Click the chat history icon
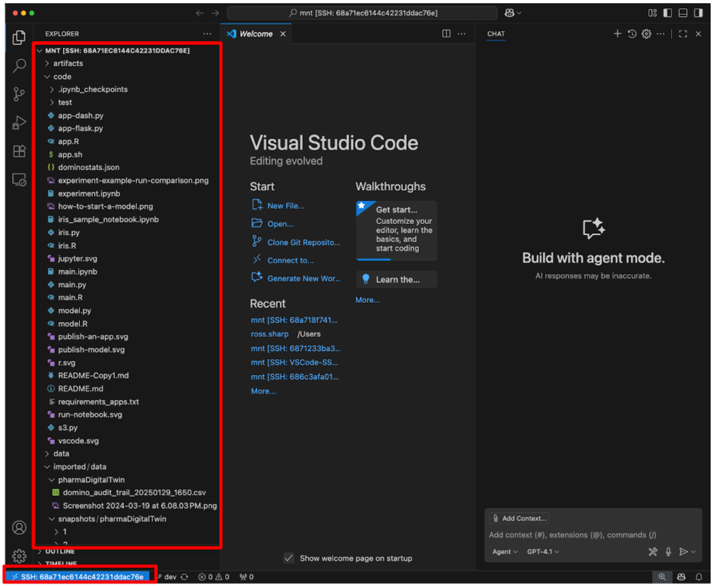The image size is (715, 588). pyautogui.click(x=632, y=34)
